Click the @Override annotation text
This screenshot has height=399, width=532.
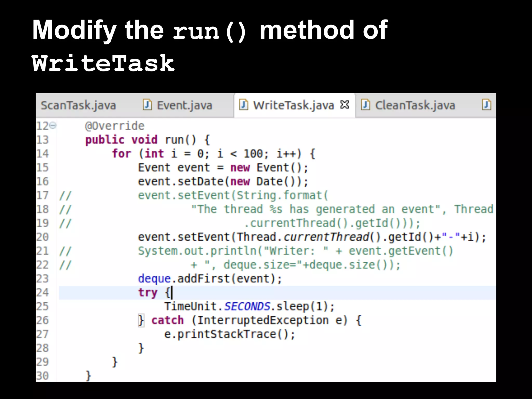click(115, 126)
